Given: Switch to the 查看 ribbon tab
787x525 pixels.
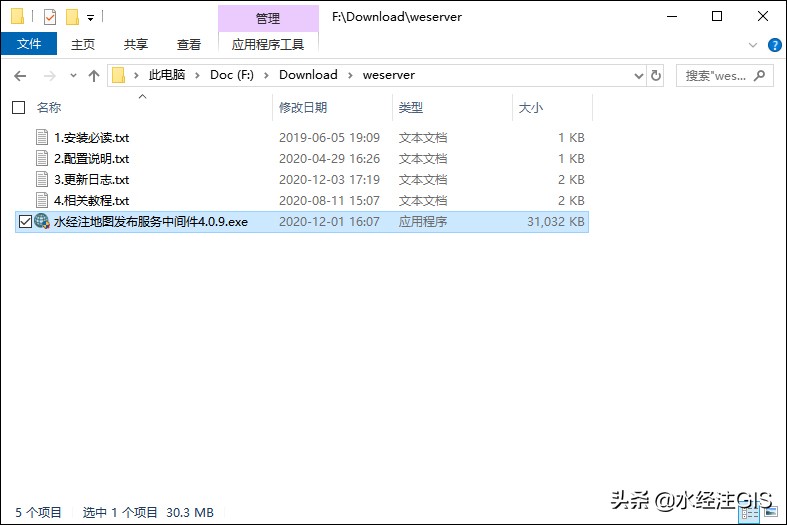Looking at the screenshot, I should click(x=189, y=45).
